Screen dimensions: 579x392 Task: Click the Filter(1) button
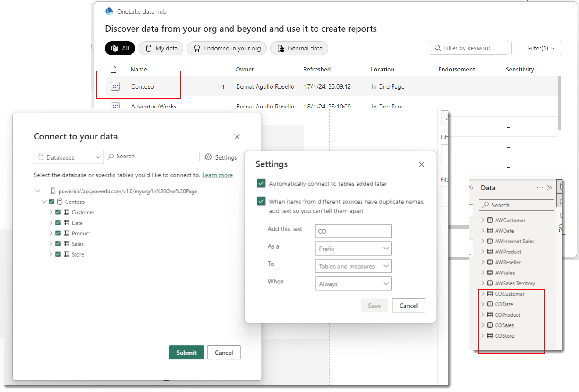(x=536, y=48)
